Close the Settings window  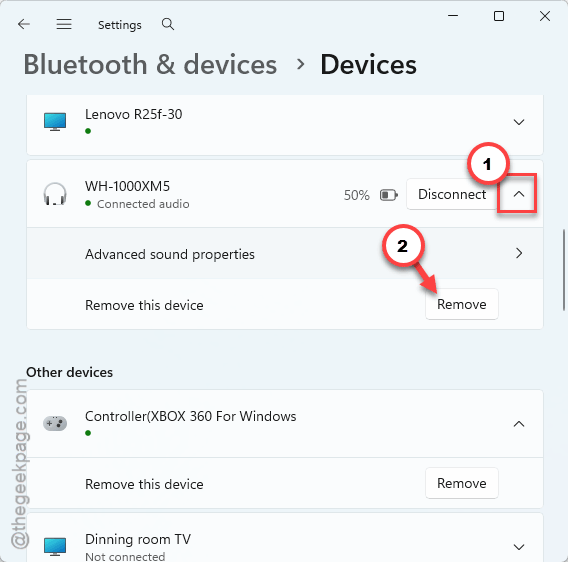click(545, 16)
